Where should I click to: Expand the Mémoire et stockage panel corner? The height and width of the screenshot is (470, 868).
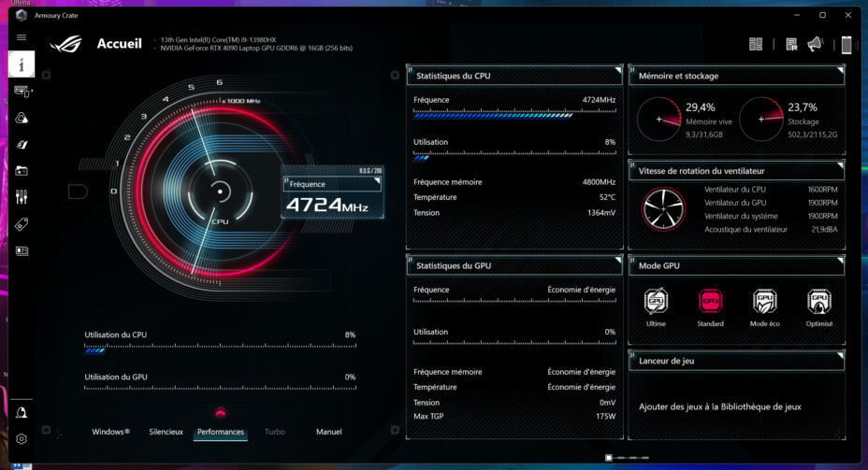(840, 71)
